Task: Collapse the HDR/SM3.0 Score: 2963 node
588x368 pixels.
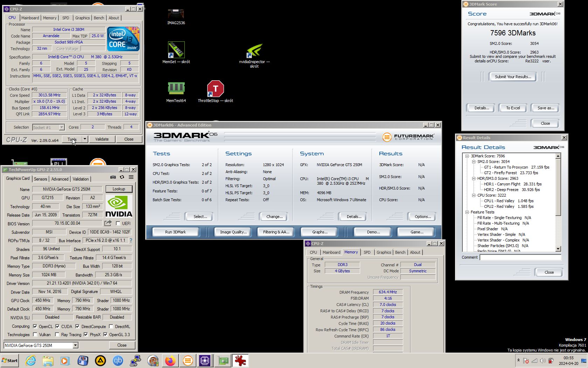Action: point(474,178)
